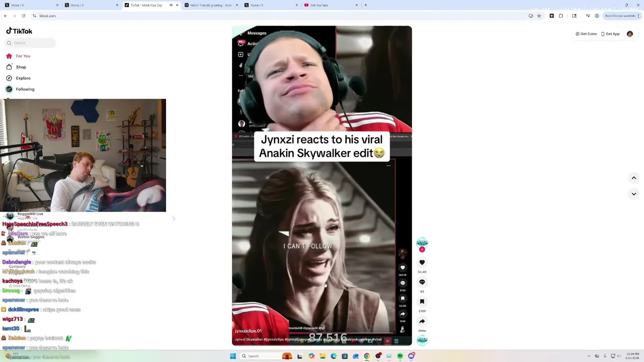This screenshot has width=644, height=362.
Task: Open the three-dots menu on the video
Action: (388, 165)
